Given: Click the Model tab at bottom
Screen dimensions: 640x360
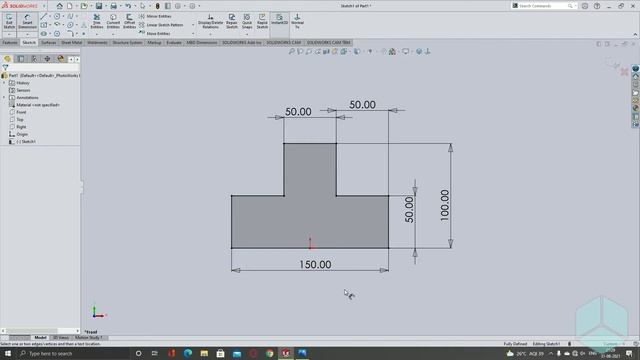Looking at the screenshot, I should pyautogui.click(x=40, y=338).
